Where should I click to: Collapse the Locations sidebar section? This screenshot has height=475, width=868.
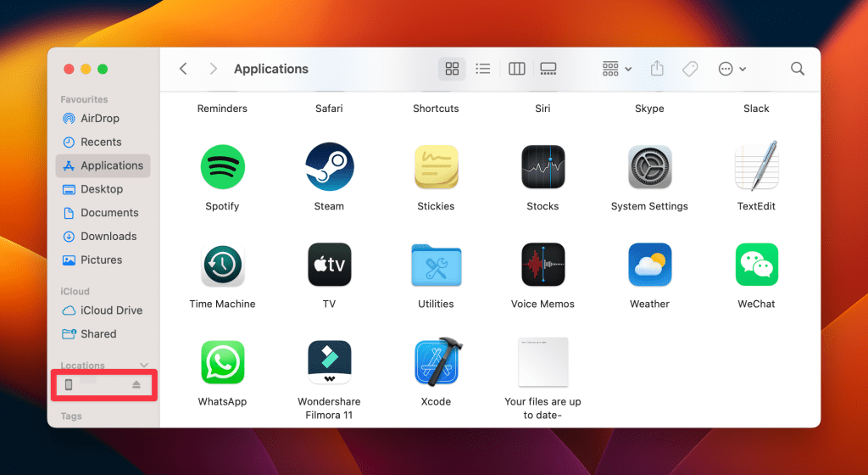coord(143,366)
